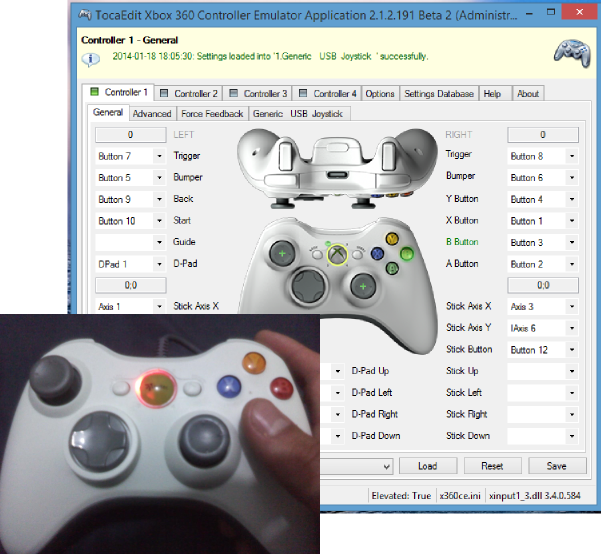
Task: Expand the Stick Down dropdown
Action: click(x=572, y=436)
